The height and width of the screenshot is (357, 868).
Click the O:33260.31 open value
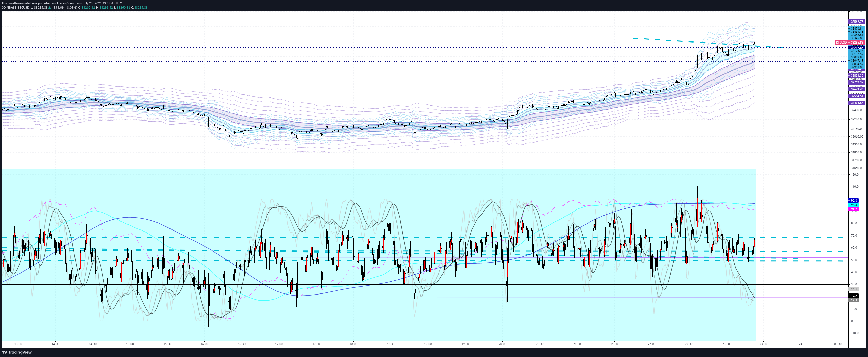point(86,7)
